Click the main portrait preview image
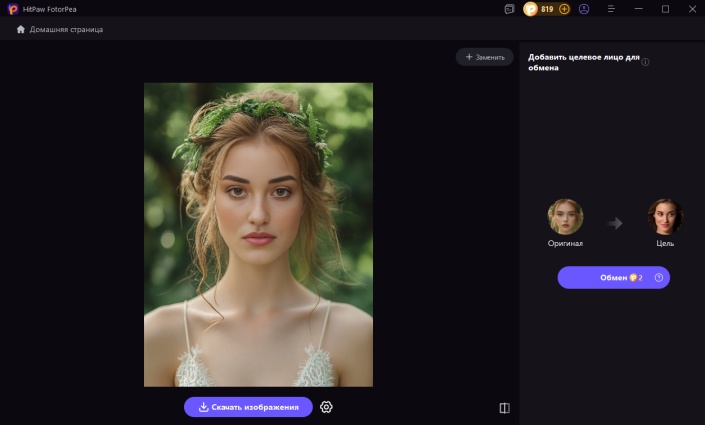The height and width of the screenshot is (425, 705). tap(259, 235)
